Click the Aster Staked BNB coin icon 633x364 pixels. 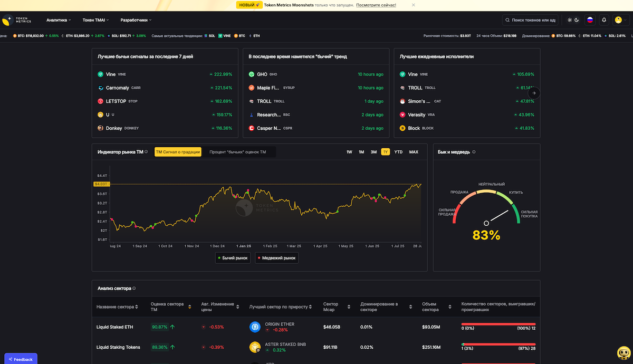[255, 347]
